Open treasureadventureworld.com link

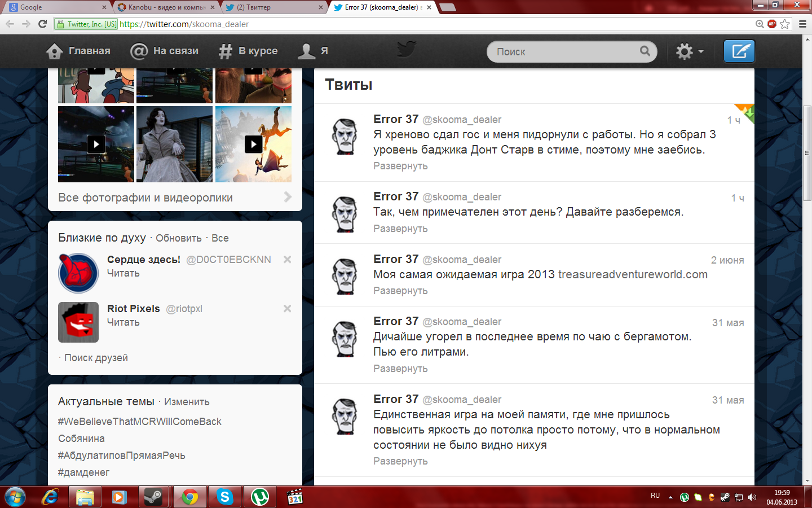(633, 274)
